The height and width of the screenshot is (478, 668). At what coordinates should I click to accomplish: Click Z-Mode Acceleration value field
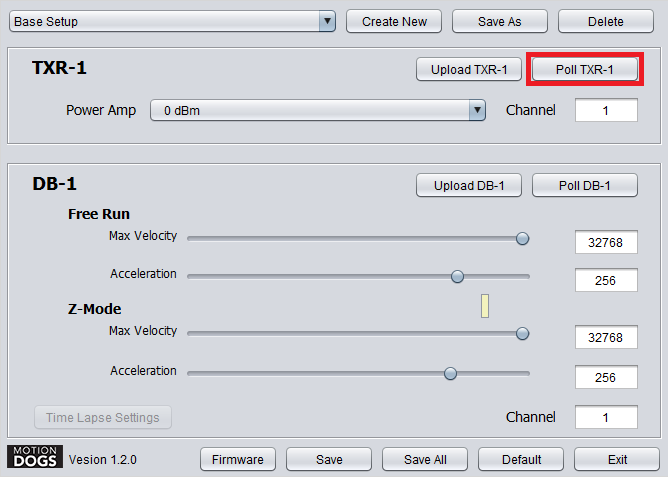(x=606, y=377)
